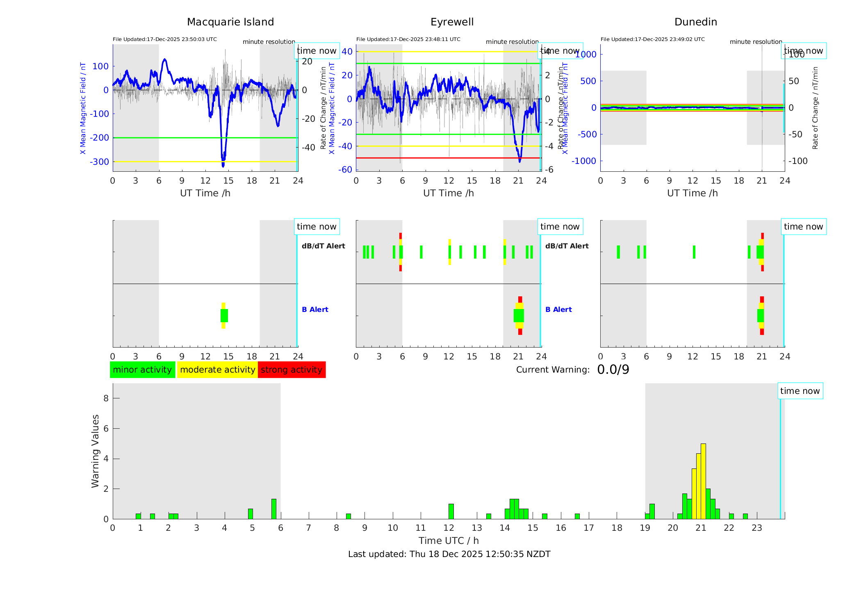Image resolution: width=868 pixels, height=589 pixels.
Task: Click the Current Warning 0.0/9 value
Action: pyautogui.click(x=613, y=370)
